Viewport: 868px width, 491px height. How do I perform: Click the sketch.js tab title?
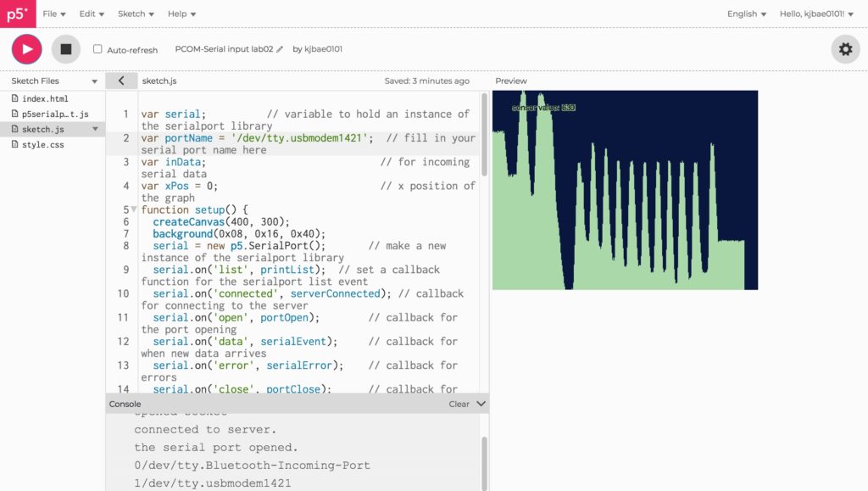[x=159, y=81]
